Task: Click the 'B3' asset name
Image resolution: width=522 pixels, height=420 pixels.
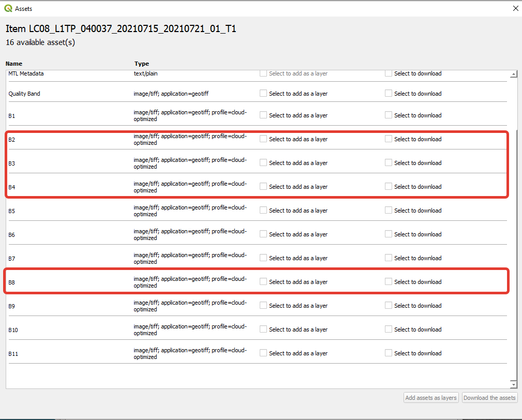Action: click(x=12, y=163)
